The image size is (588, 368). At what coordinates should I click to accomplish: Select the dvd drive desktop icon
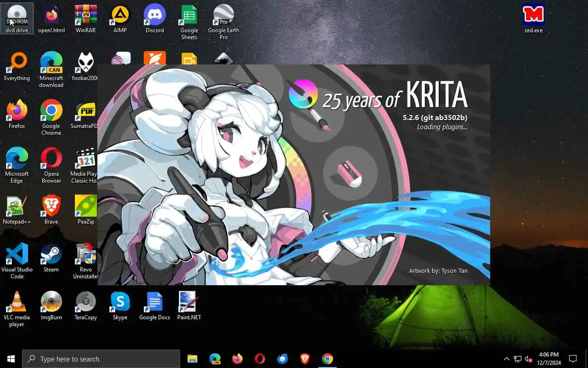(x=17, y=19)
